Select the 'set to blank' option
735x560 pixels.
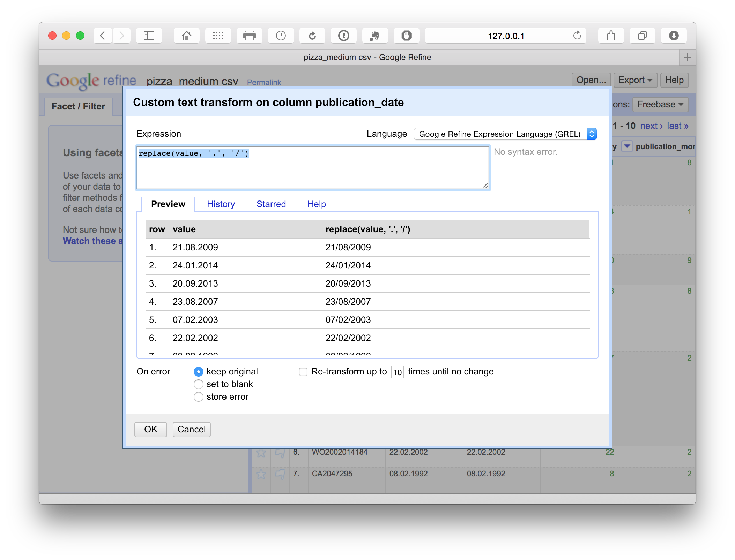click(199, 384)
